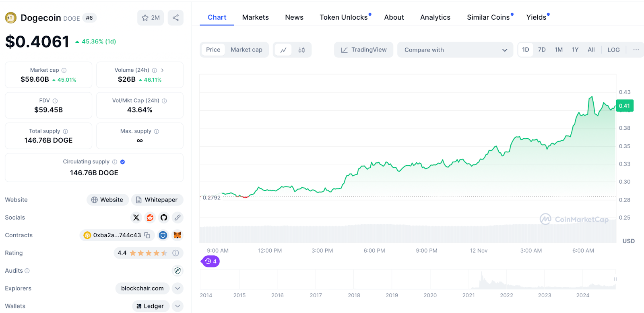Open Compare with dropdown
Image resolution: width=644 pixels, height=313 pixels.
(455, 50)
